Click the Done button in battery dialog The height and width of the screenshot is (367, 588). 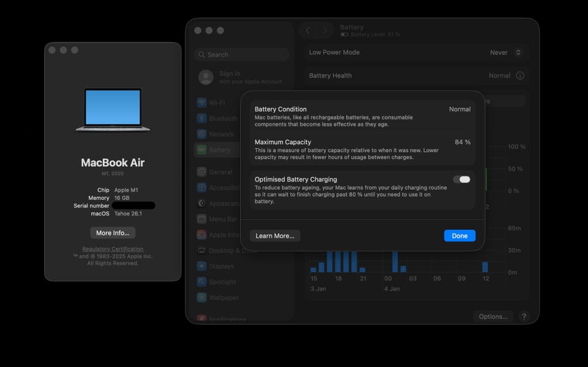pyautogui.click(x=459, y=236)
